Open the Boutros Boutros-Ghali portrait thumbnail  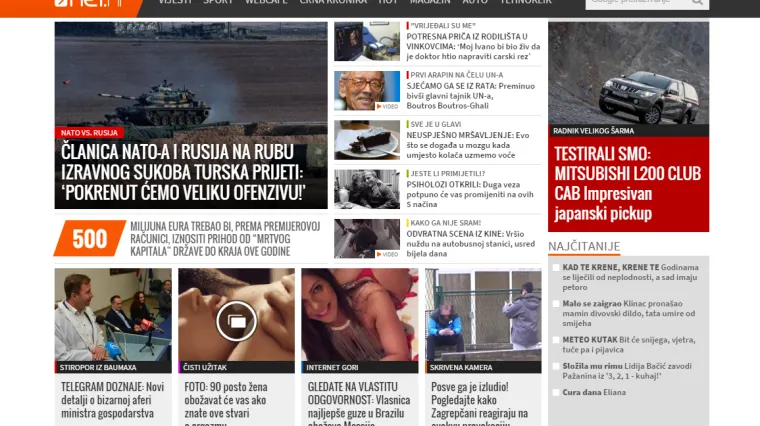tap(367, 91)
